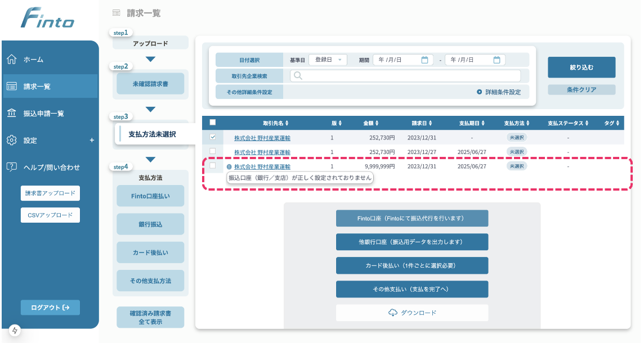Image resolution: width=644 pixels, height=343 pixels.
Task: Uncheck the first invoice row checkbox
Action: pyautogui.click(x=212, y=137)
